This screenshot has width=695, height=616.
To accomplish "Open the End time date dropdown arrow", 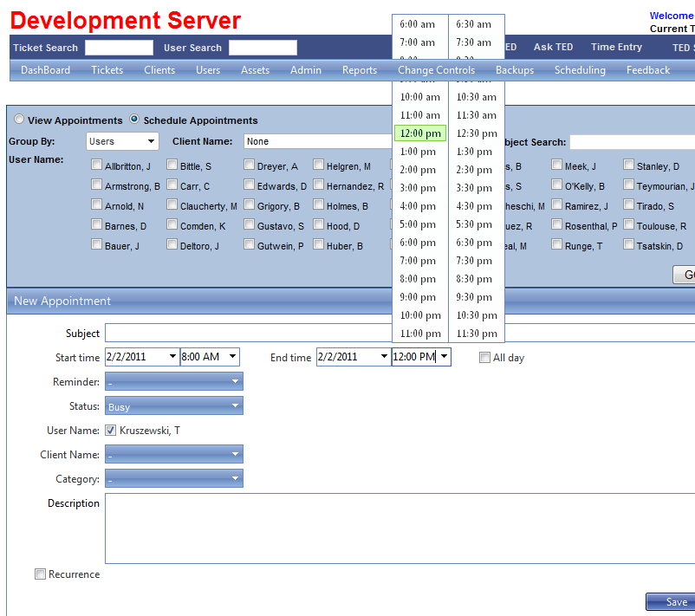I will tap(384, 356).
